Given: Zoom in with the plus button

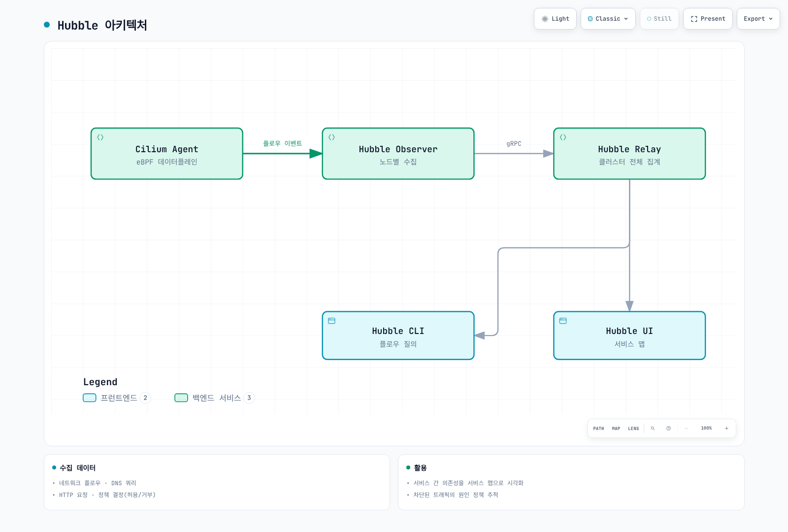Looking at the screenshot, I should [726, 429].
